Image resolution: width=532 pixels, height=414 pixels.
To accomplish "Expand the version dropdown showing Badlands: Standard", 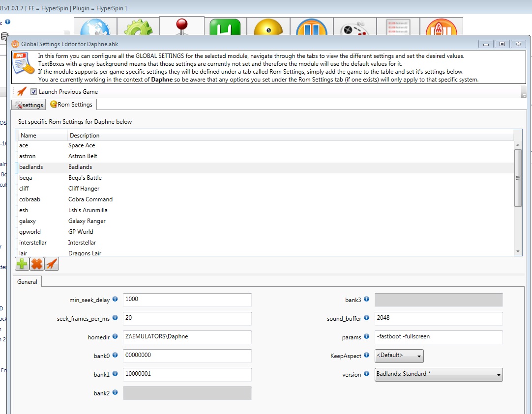I will point(438,374).
